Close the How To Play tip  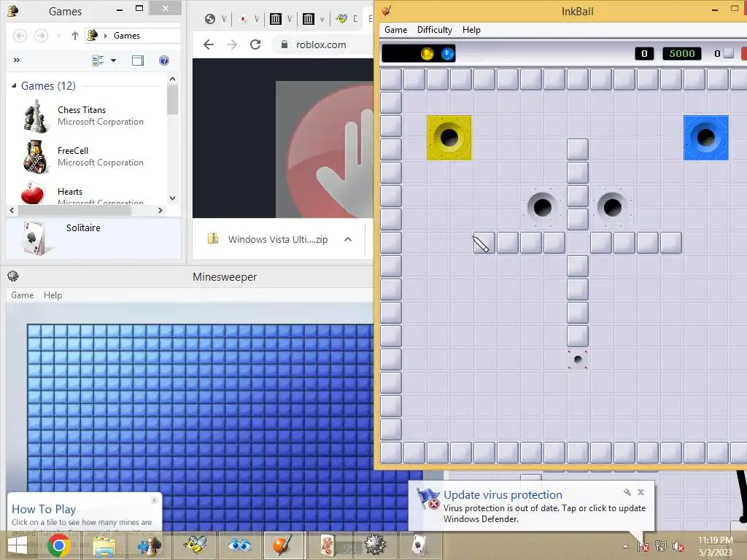pyautogui.click(x=155, y=499)
